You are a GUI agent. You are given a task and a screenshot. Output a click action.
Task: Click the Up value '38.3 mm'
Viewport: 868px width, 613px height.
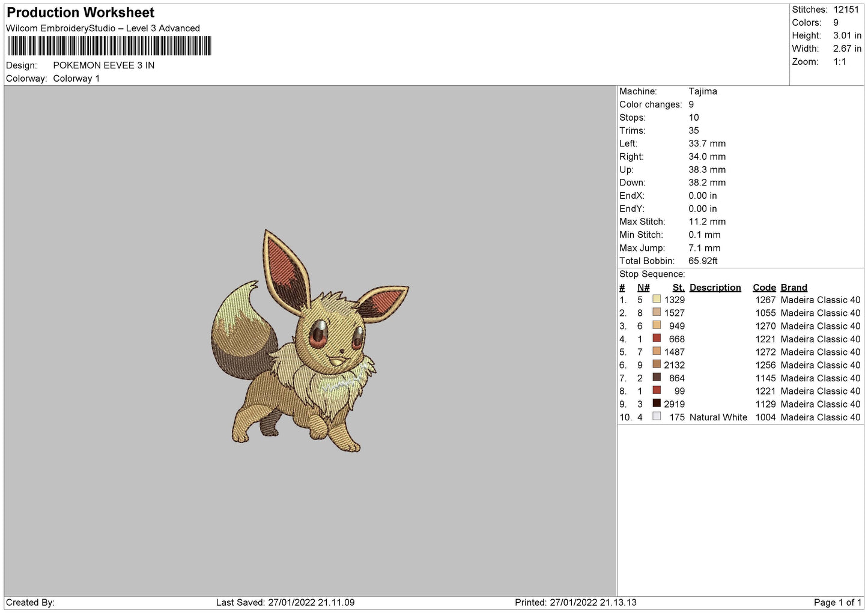(707, 170)
